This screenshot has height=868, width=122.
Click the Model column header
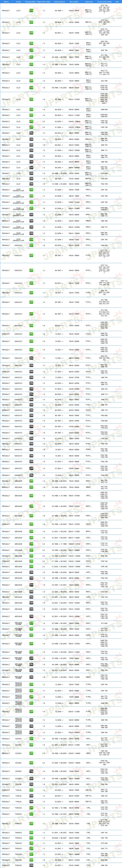tap(18, 2)
